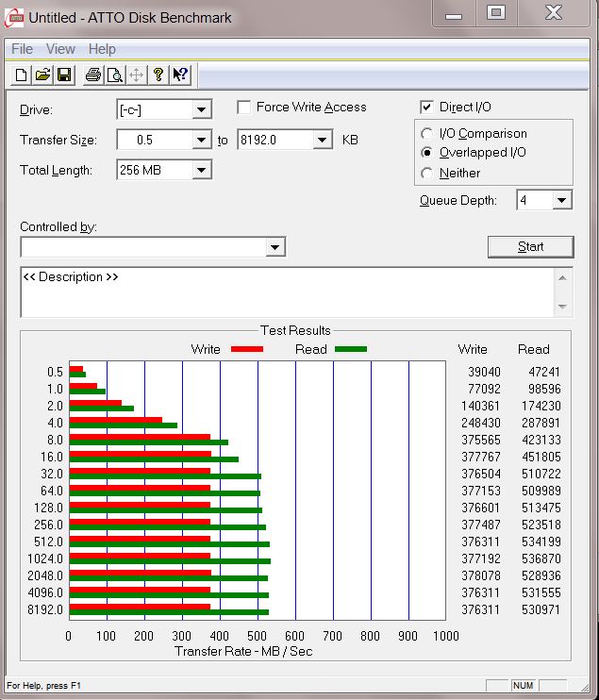Expand the Drive dropdown
The image size is (599, 700).
(x=201, y=109)
